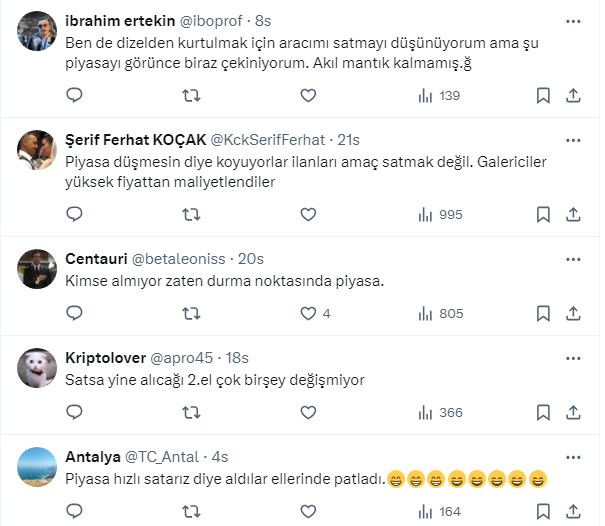Image resolution: width=605 pixels, height=526 pixels.
Task: Reply to ibrahim ertekin's tweet
Action: 74,96
